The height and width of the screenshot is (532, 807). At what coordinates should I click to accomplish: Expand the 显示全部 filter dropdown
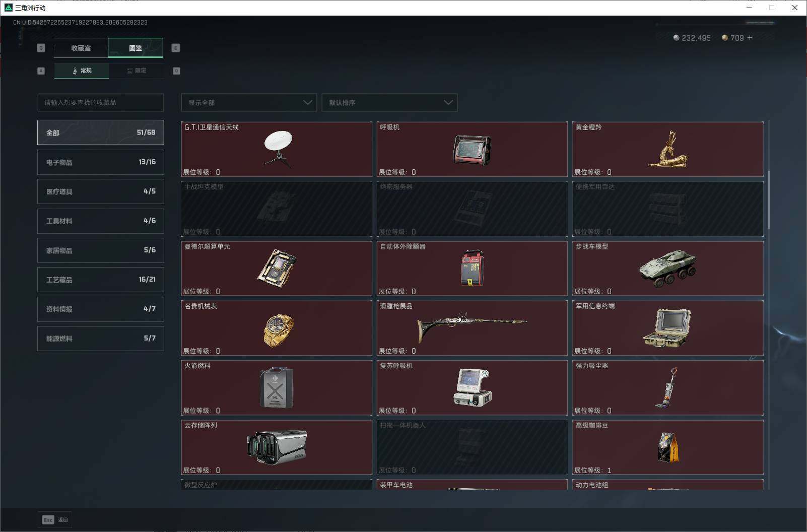coord(249,102)
